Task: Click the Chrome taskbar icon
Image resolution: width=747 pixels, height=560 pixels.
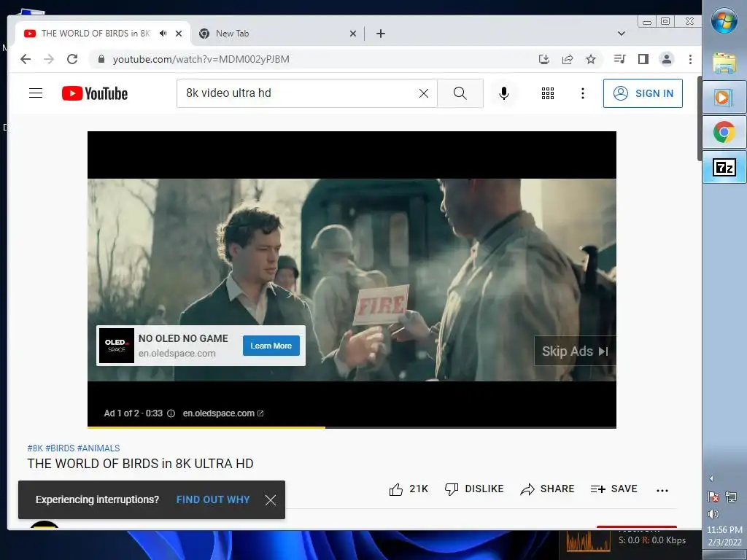Action: (724, 132)
